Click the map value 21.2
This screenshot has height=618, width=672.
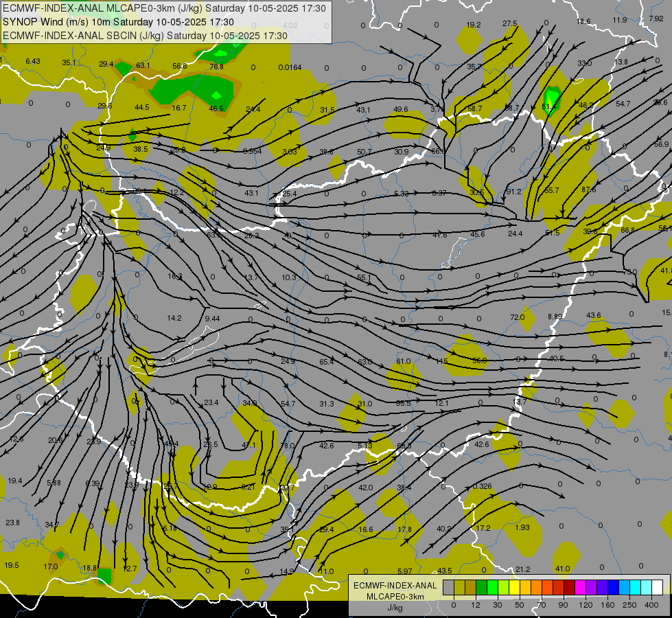[523, 569]
